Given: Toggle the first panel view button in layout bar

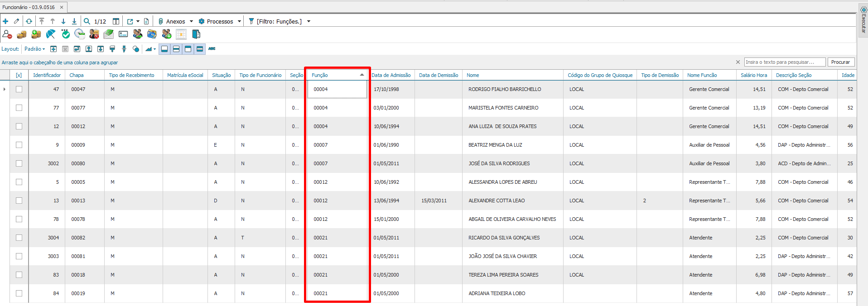Looking at the screenshot, I should click(x=164, y=49).
